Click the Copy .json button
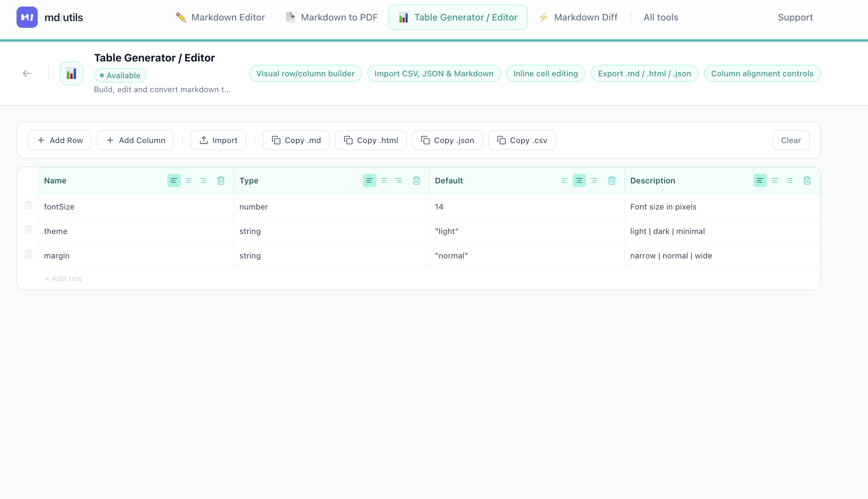Screen dimensions: 868x499 [447, 140]
